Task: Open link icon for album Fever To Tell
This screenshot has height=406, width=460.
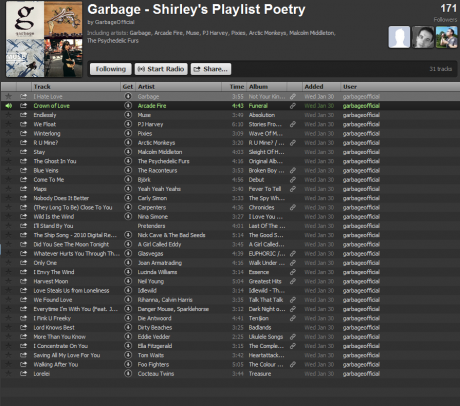Action: pos(293,189)
